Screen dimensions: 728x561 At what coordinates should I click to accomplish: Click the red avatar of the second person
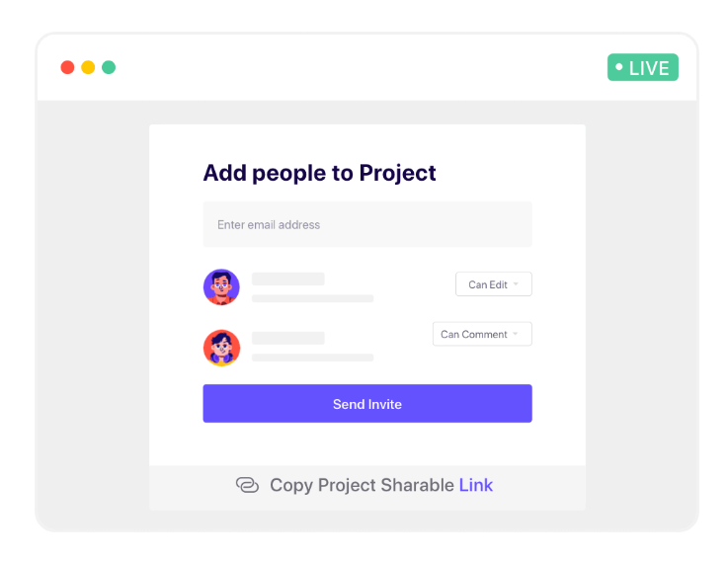point(221,348)
